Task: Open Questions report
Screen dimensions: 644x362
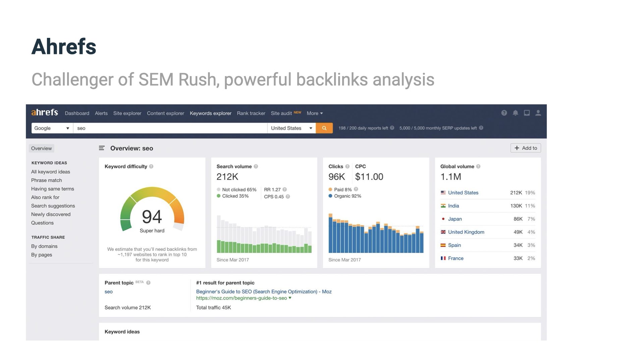Action: click(42, 223)
